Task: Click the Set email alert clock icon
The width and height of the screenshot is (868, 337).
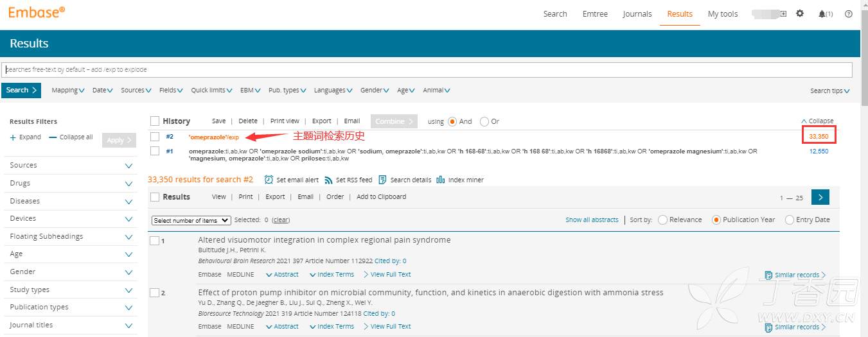Action: 269,180
